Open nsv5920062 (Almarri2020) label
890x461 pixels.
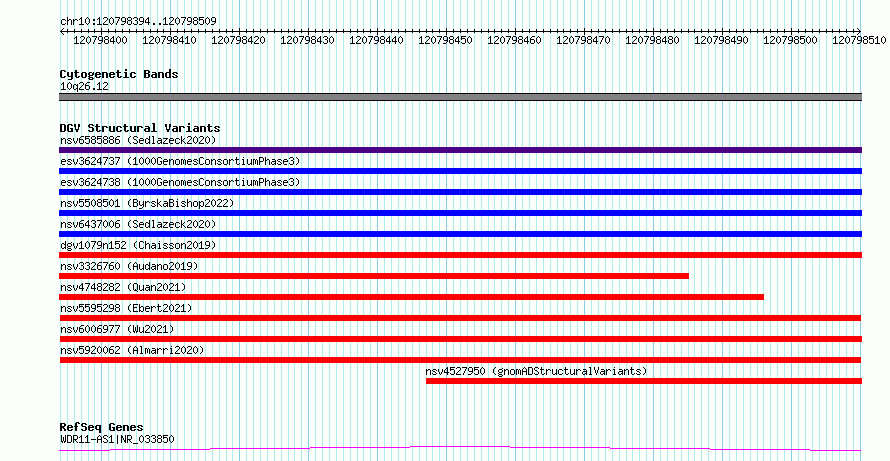click(132, 350)
